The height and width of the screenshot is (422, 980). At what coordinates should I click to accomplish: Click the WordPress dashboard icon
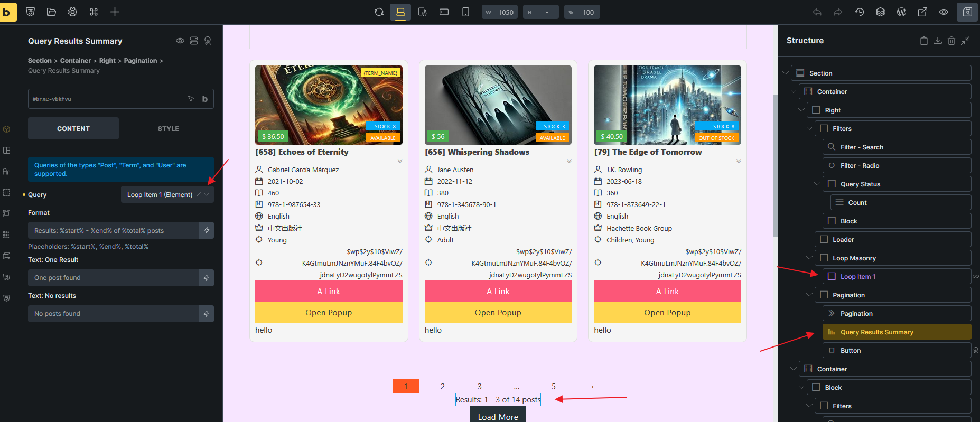(x=901, y=12)
